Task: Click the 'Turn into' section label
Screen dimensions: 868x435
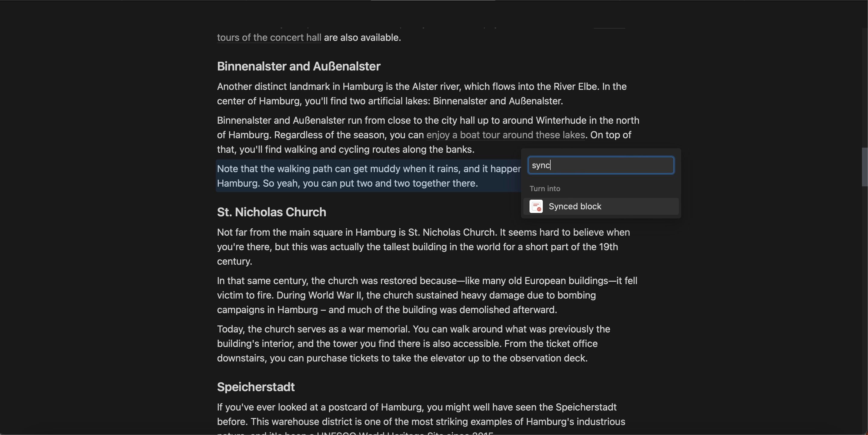Action: click(x=545, y=188)
